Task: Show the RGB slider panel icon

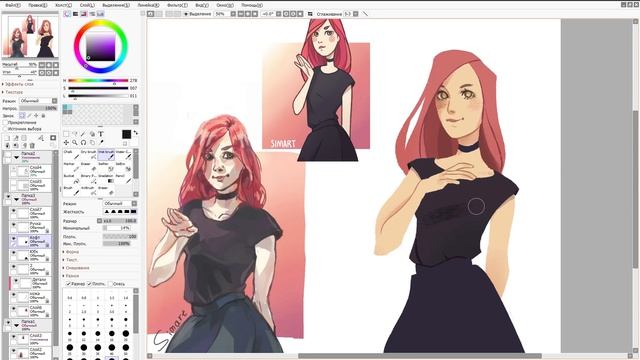Action: (x=76, y=14)
